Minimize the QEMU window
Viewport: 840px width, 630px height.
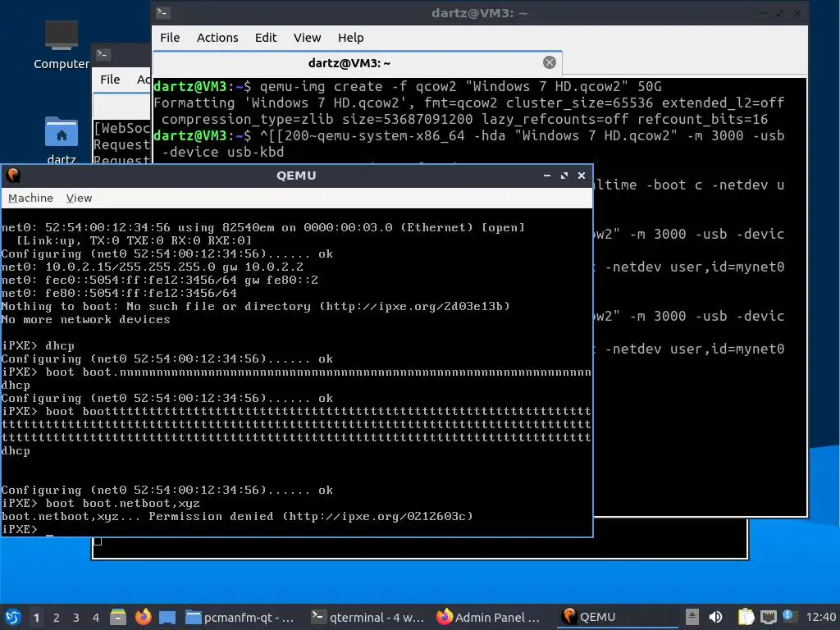point(547,176)
